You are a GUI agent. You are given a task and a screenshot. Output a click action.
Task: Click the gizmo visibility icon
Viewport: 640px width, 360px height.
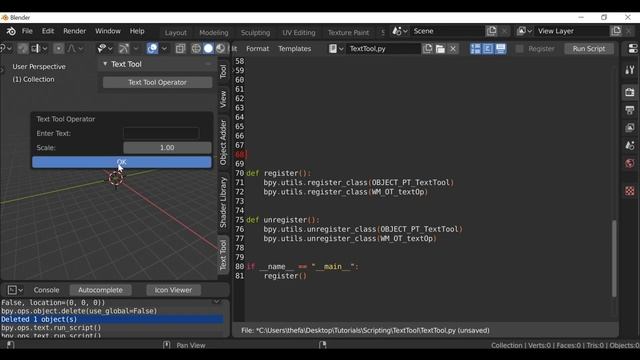(124, 49)
